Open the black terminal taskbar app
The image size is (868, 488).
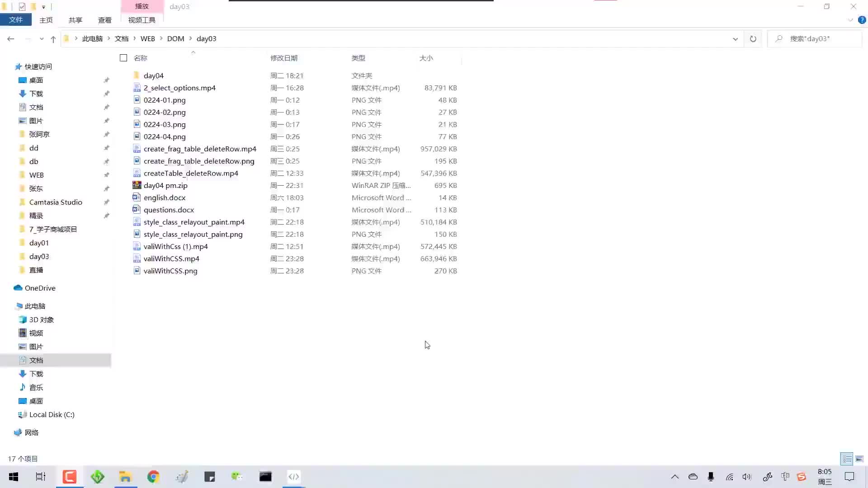[265, 477]
